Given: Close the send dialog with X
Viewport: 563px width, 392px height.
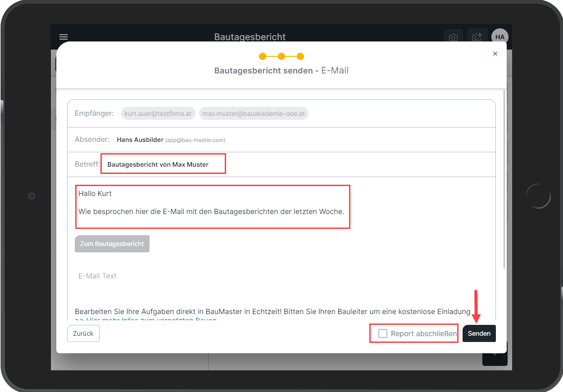Looking at the screenshot, I should pyautogui.click(x=495, y=54).
